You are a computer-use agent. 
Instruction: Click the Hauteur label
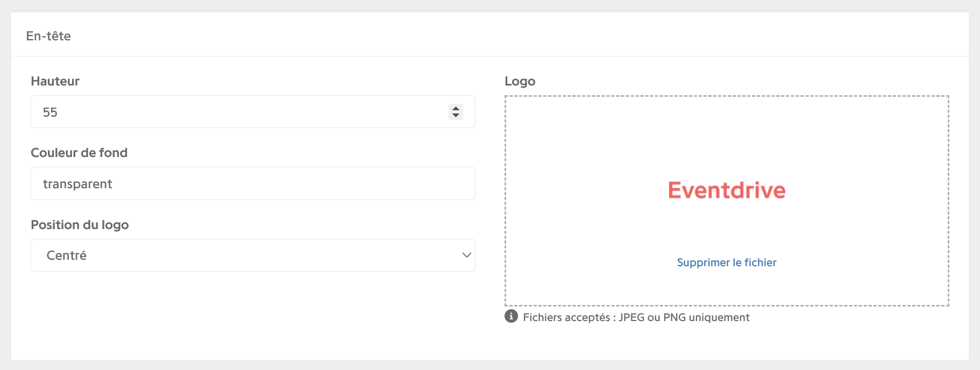coord(55,81)
